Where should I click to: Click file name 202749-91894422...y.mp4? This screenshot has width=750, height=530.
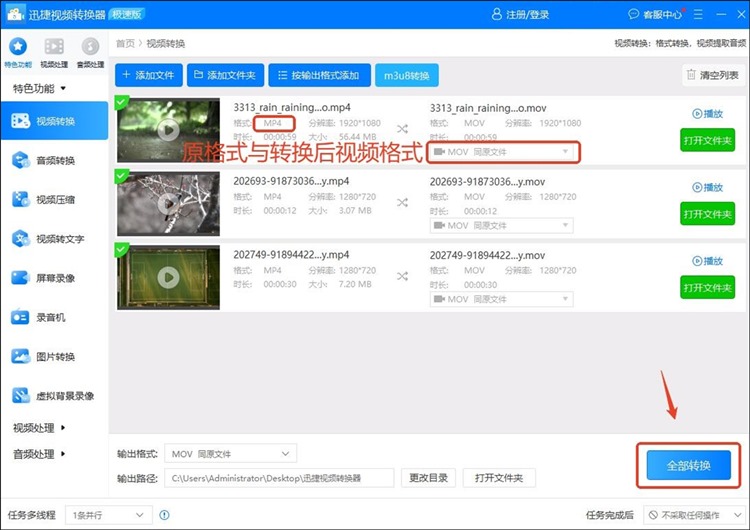pyautogui.click(x=291, y=254)
